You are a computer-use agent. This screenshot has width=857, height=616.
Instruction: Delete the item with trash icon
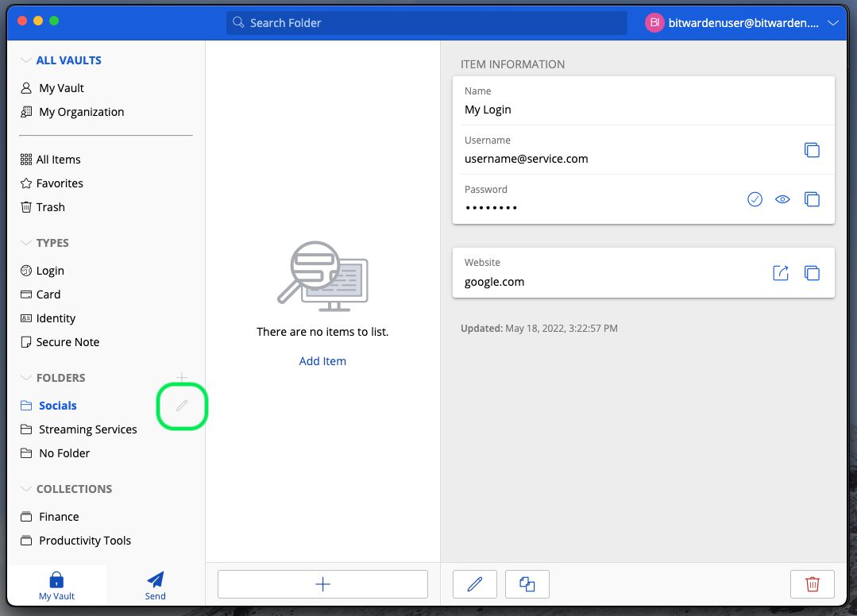(813, 583)
